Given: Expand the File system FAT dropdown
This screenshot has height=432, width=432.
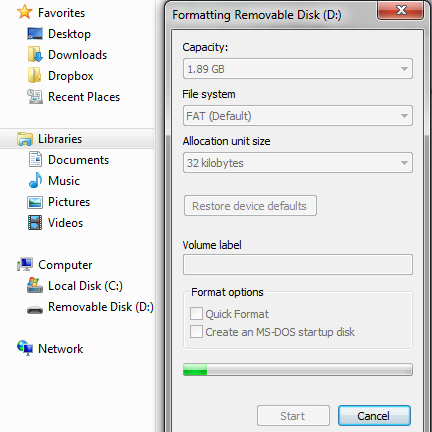Looking at the screenshot, I should pos(298,116).
